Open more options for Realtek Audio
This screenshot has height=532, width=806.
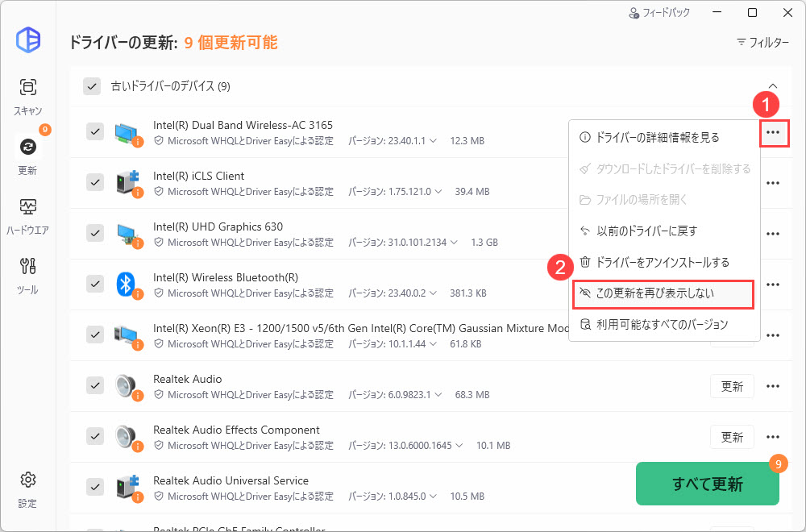tap(773, 387)
